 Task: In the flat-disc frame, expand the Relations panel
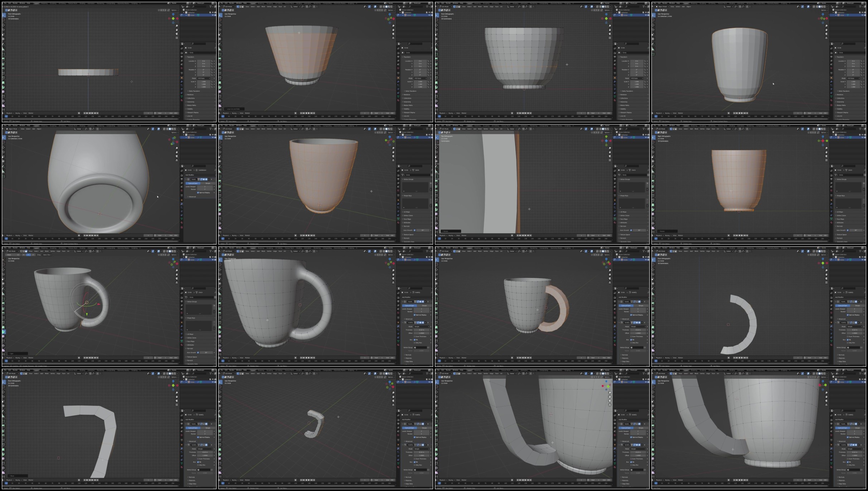click(x=190, y=95)
